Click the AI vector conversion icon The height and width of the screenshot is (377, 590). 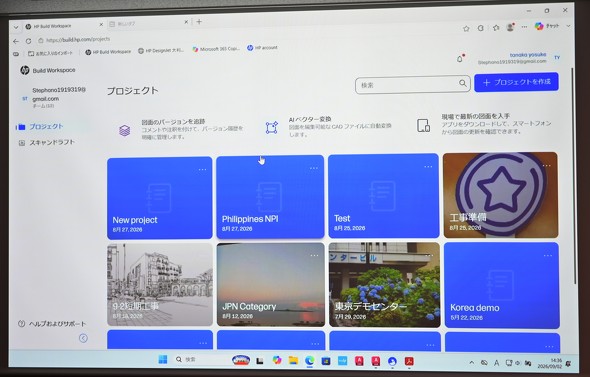(x=272, y=128)
